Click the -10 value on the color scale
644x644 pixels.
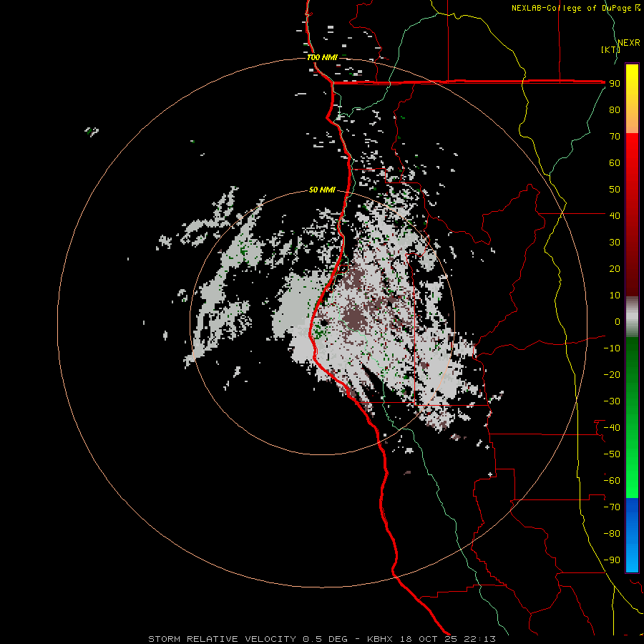[612, 348]
